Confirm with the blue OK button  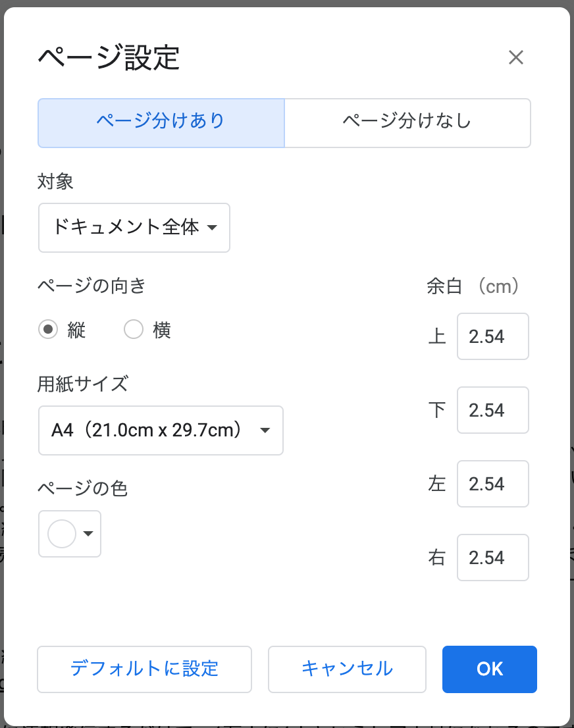click(489, 669)
